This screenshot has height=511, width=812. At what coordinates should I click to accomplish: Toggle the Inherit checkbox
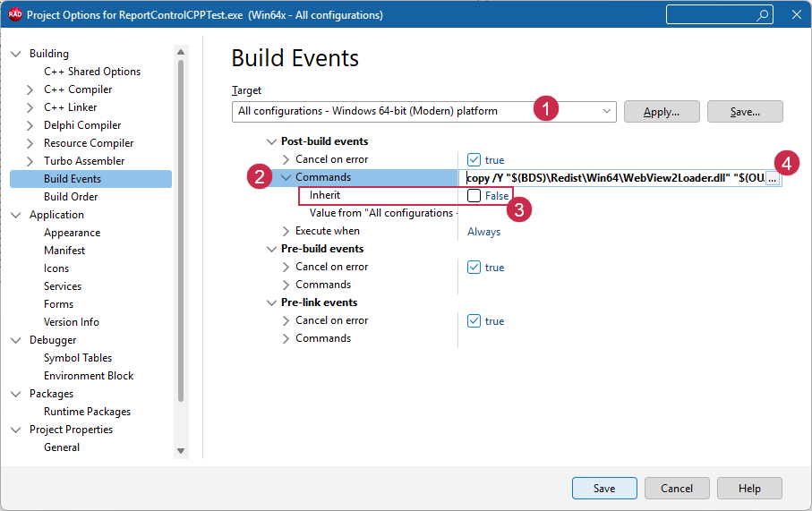pos(474,195)
